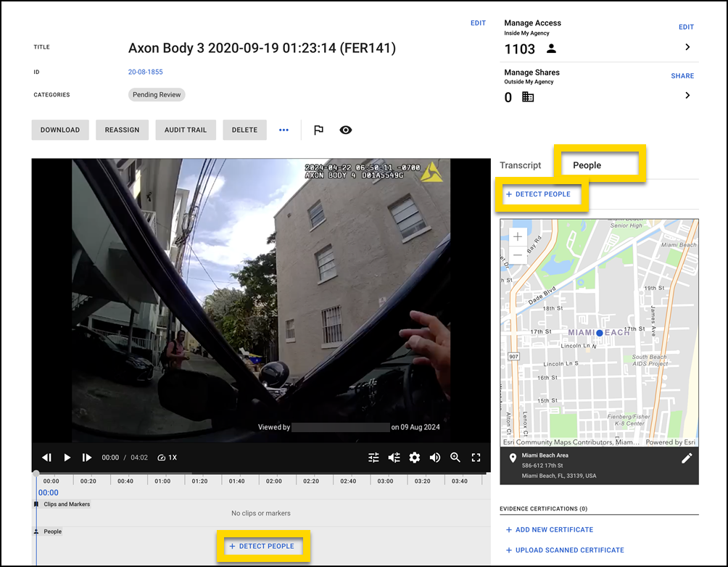Viewport: 728px width, 567px height.
Task: Flag this evidence item
Action: (x=318, y=130)
